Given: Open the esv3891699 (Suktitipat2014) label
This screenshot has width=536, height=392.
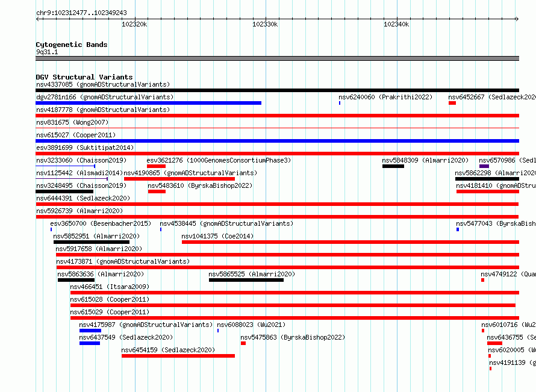Looking at the screenshot, I should coord(85,148).
